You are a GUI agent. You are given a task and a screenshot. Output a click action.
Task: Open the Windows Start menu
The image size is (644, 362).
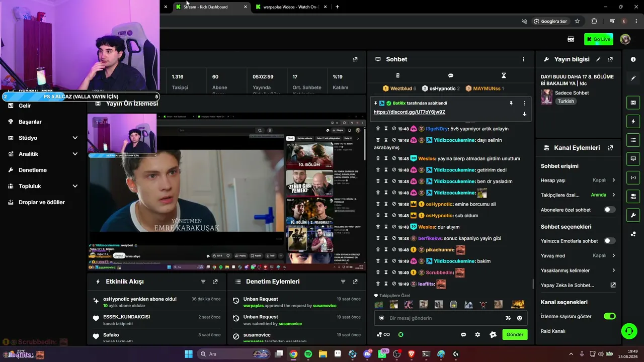[189, 354]
